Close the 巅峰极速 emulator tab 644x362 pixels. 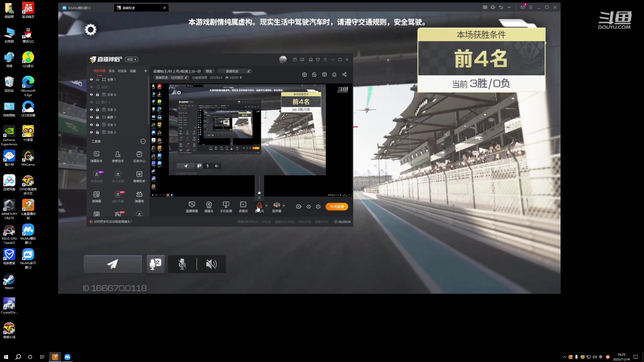point(164,8)
